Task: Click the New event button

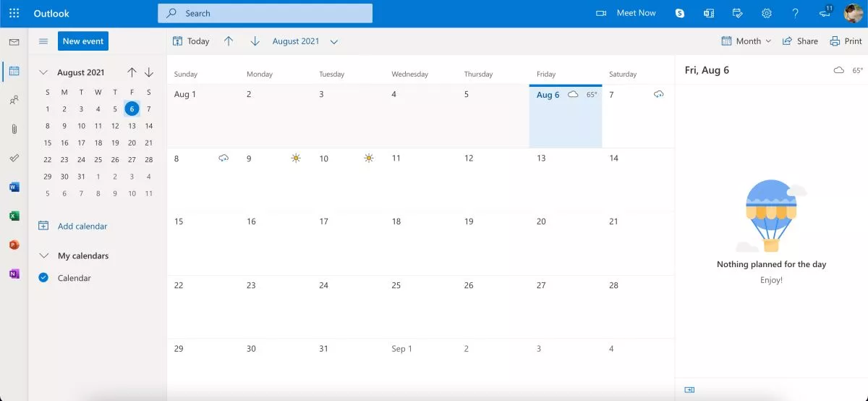Action: pos(83,41)
